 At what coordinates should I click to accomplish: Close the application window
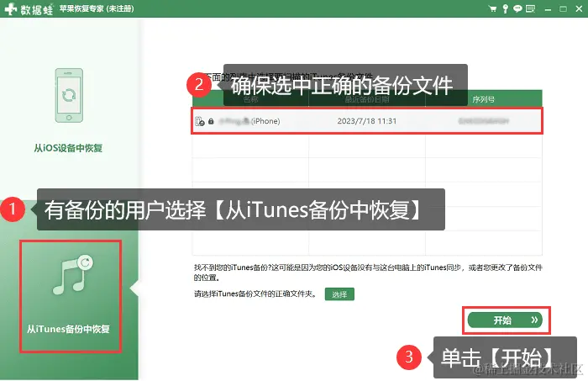(x=579, y=8)
